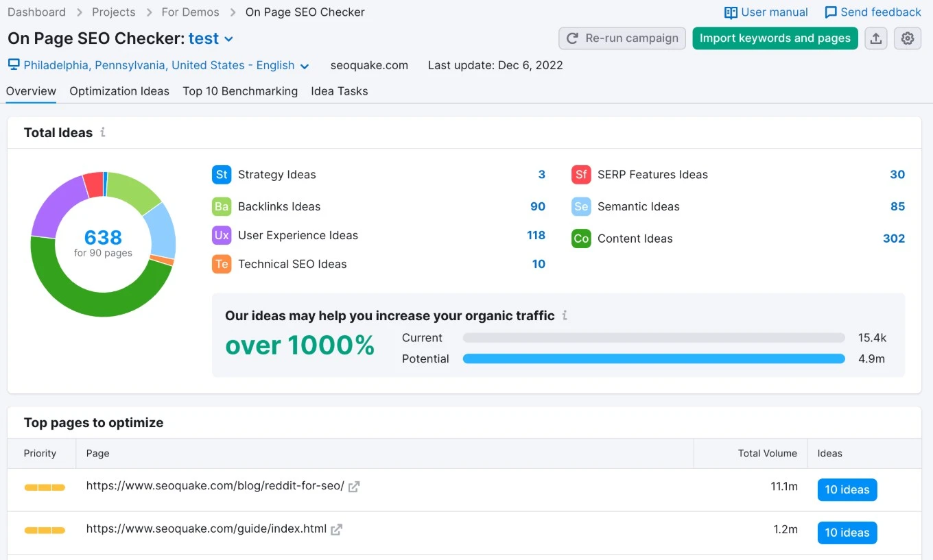
Task: Go to For Demos breadcrumb
Action: (191, 12)
